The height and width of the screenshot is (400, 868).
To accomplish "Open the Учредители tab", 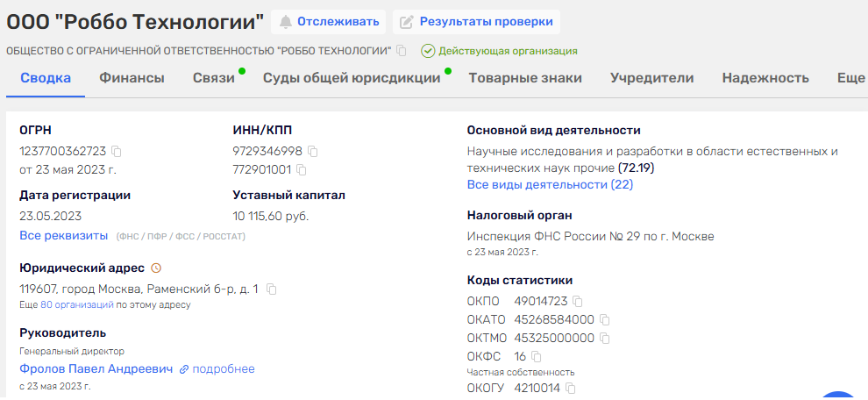I will [652, 78].
